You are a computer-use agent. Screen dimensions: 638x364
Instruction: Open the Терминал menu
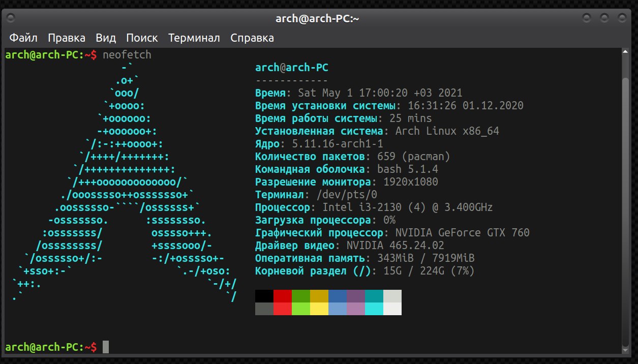[194, 38]
